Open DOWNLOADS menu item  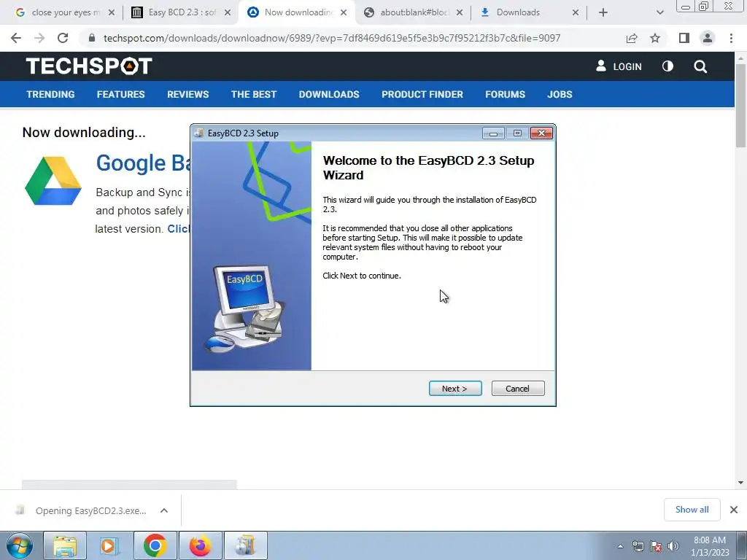coord(329,94)
